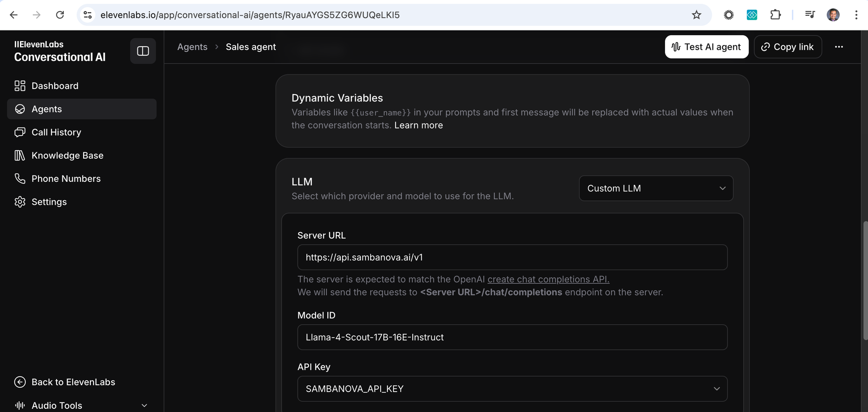This screenshot has height=412, width=868.
Task: Click into the Server URL field
Action: click(x=512, y=257)
